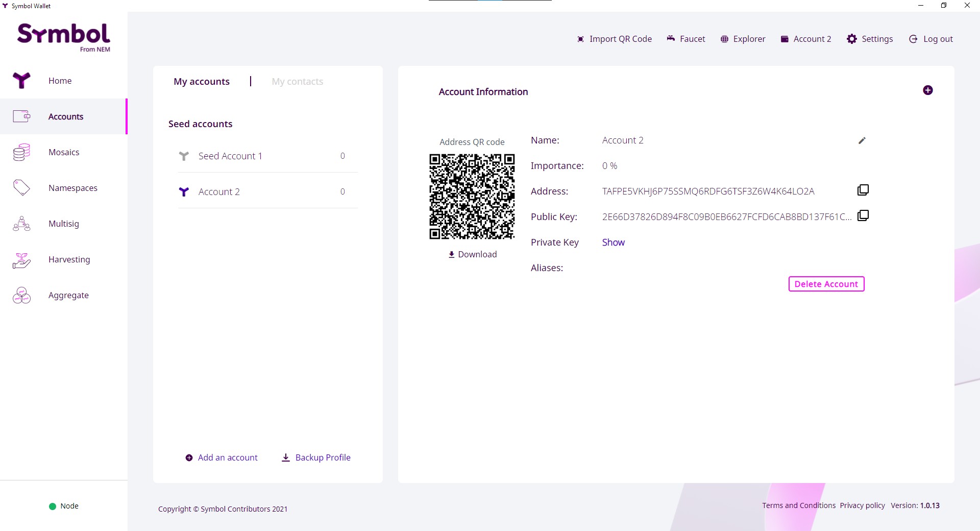Copy the public key to clipboard

[863, 215]
